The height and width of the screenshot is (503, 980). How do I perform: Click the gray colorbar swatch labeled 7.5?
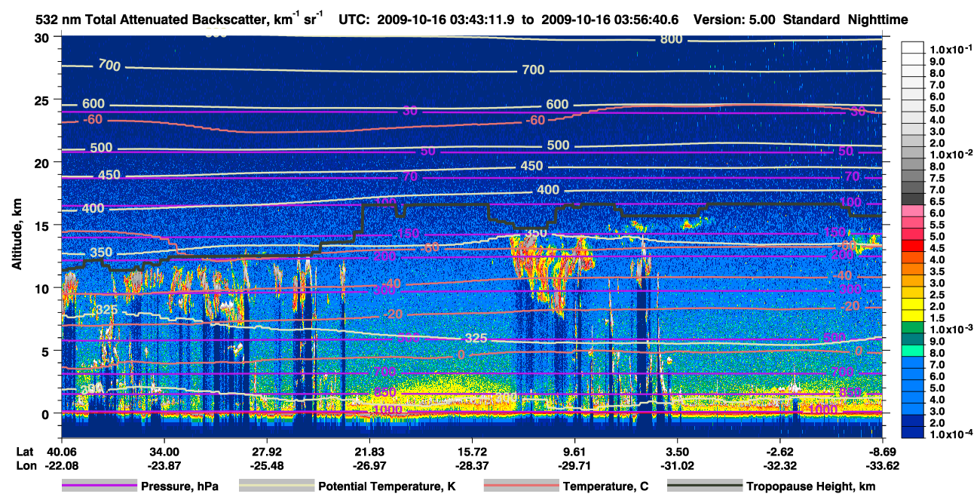[x=913, y=176]
